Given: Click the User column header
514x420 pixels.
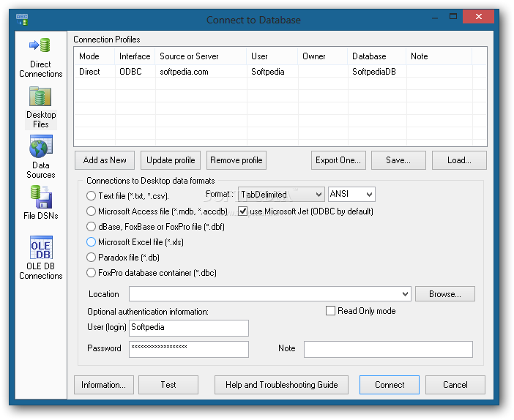Looking at the screenshot, I should coord(272,56).
